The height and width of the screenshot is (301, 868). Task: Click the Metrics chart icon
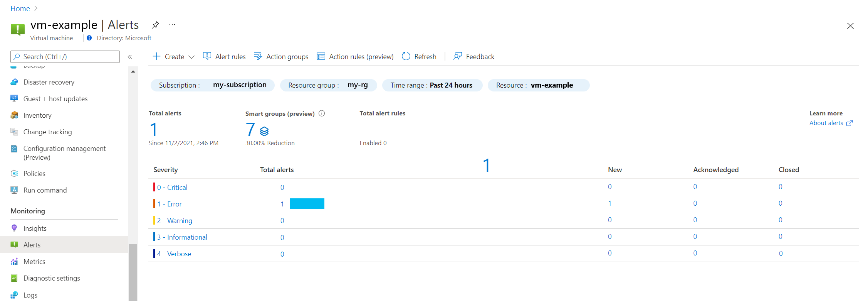pyautogui.click(x=14, y=261)
